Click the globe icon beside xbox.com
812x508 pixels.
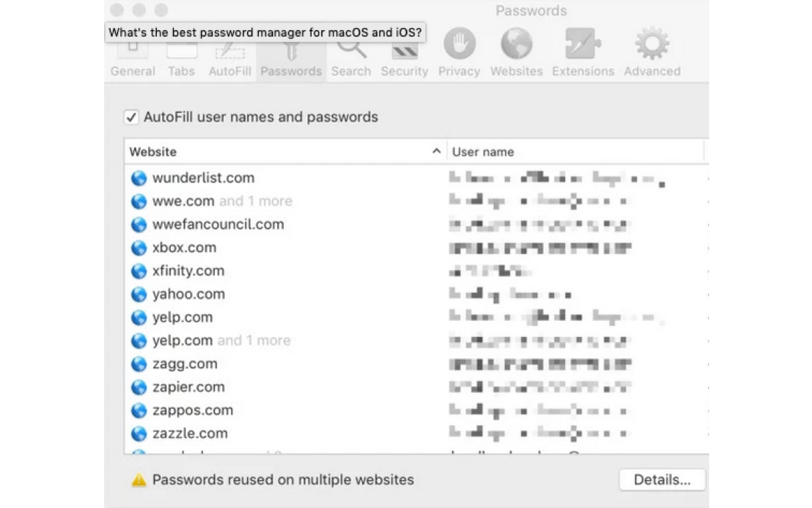click(139, 248)
